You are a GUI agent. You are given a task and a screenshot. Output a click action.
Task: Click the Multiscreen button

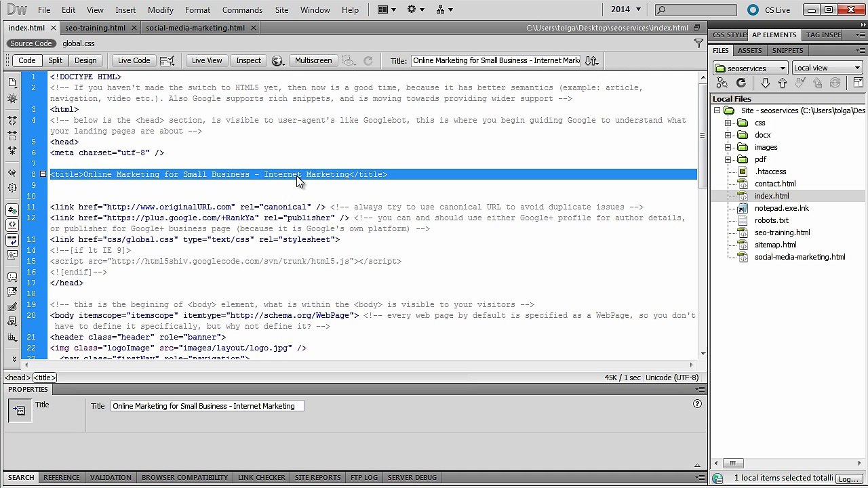[313, 61]
